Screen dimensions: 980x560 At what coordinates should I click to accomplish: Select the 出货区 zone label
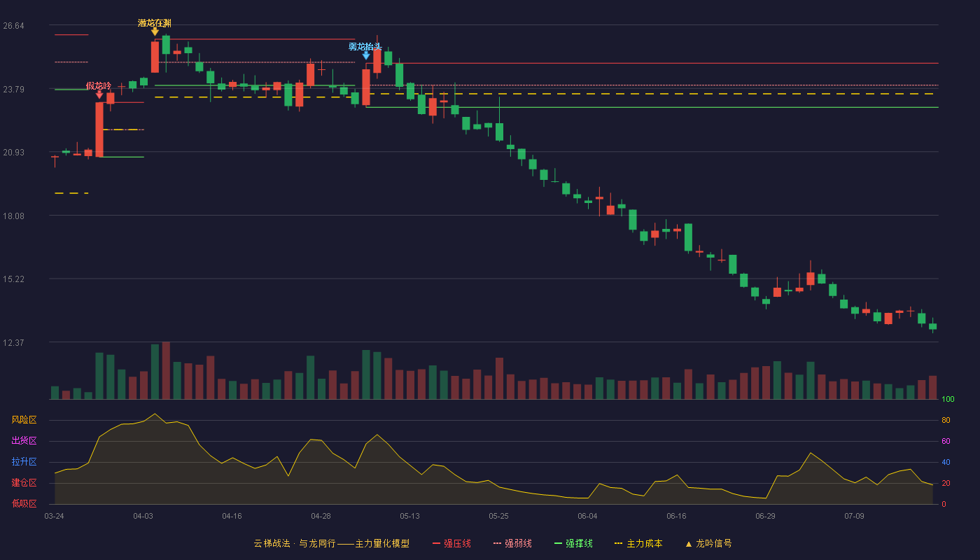[x=24, y=441]
